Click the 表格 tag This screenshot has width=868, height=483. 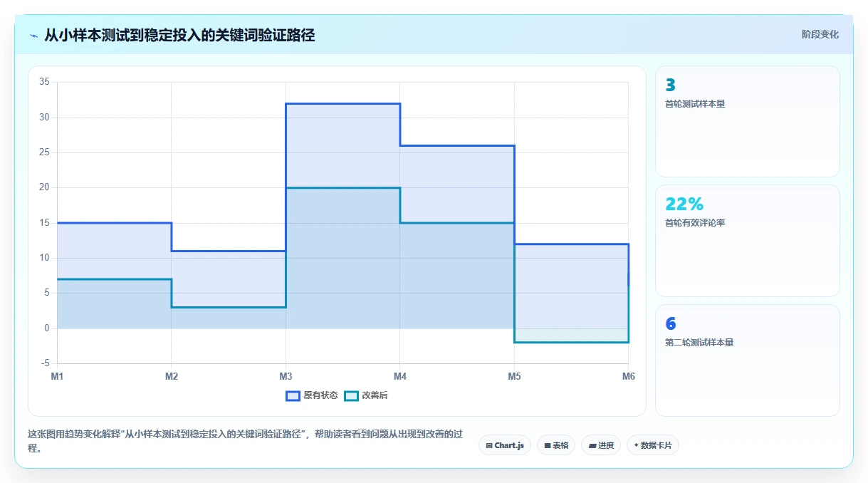(556, 445)
